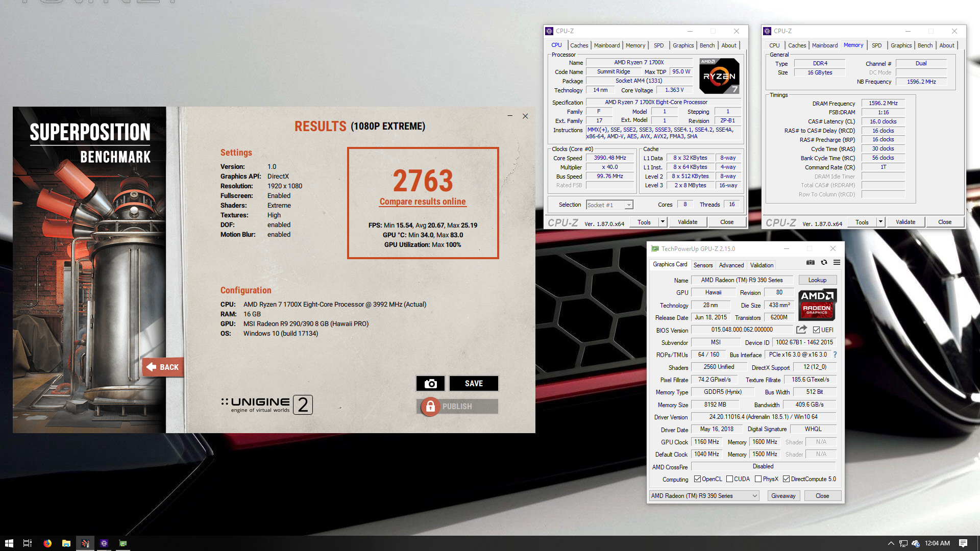This screenshot has height=551, width=980.
Task: Open File Explorer from taskbar
Action: pos(66,543)
